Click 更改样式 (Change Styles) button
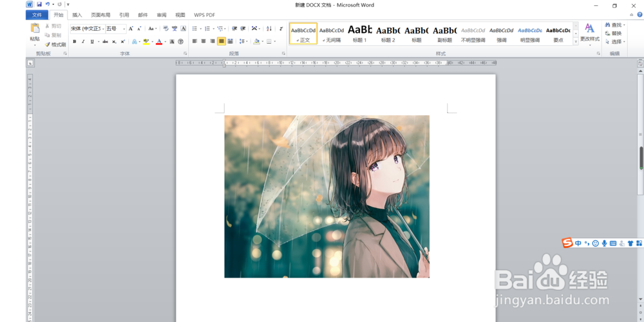Screen dimensions: 644x322 click(590, 33)
